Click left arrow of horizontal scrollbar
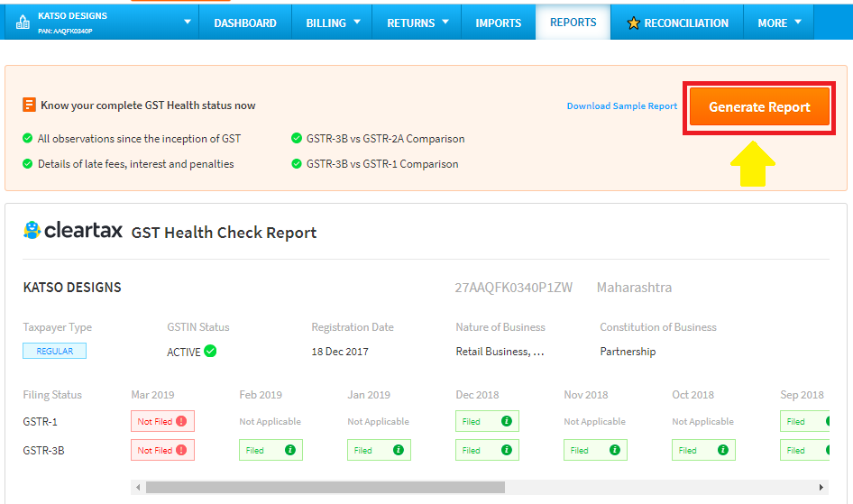The image size is (853, 504). [138, 487]
